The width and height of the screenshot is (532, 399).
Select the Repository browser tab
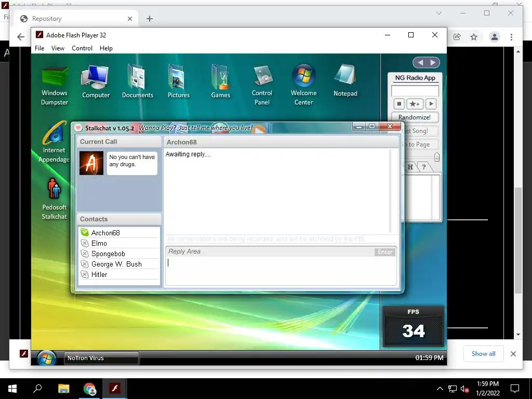click(x=76, y=19)
